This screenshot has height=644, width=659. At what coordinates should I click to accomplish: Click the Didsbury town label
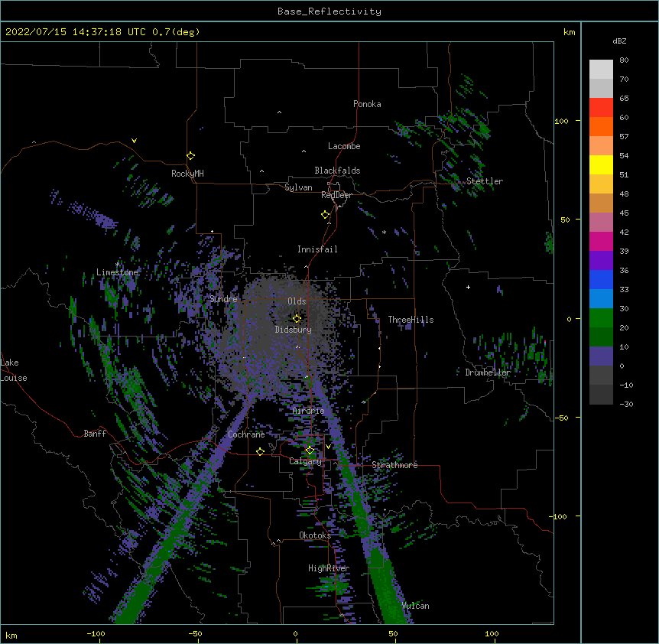coord(294,330)
